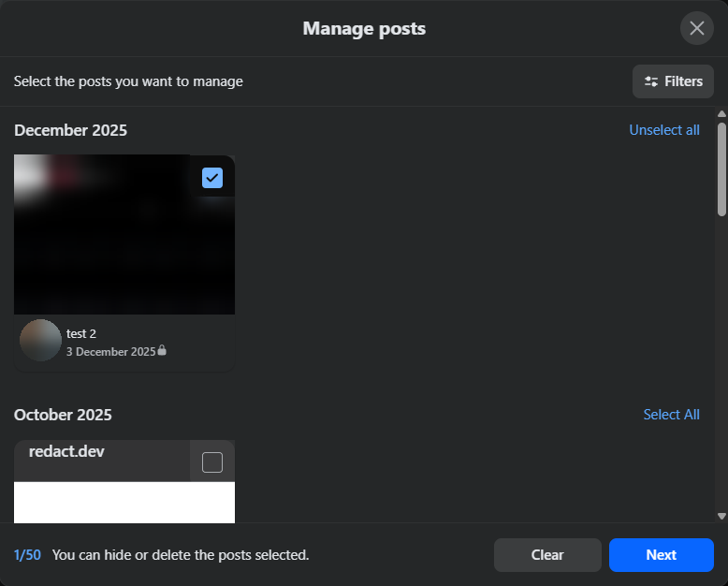Close the Manage posts dialog
Screen dimensions: 728x586
pyautogui.click(x=696, y=28)
